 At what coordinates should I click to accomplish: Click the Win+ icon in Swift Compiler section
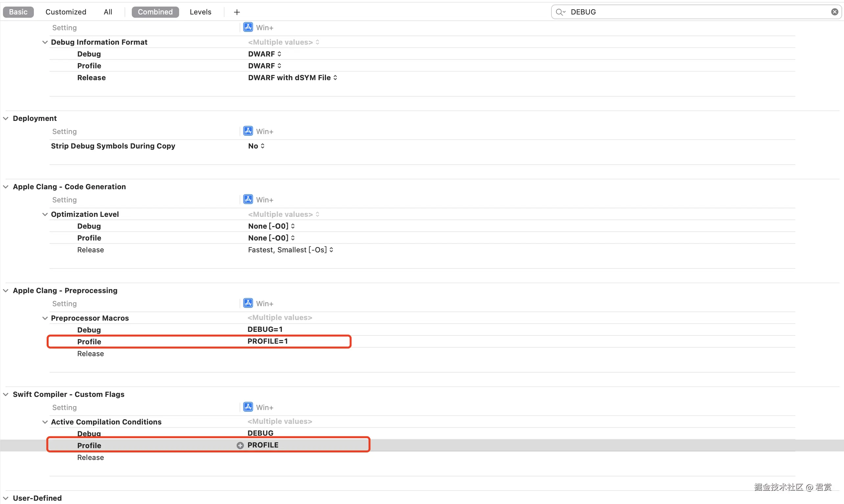click(248, 407)
